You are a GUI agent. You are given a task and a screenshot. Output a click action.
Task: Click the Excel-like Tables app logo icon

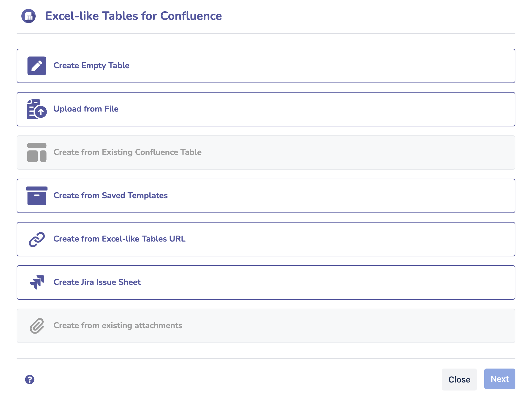click(x=28, y=16)
